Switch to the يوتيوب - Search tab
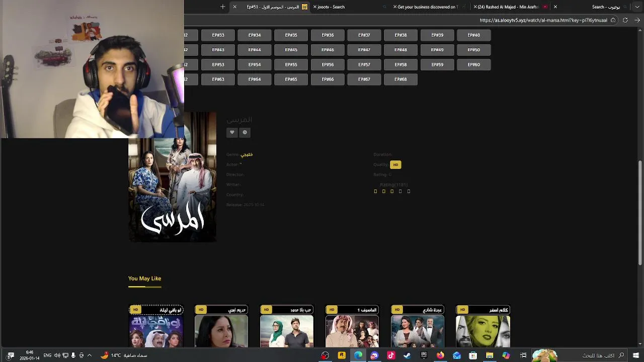Screen dimensions: 644x362 [x=591, y=7]
